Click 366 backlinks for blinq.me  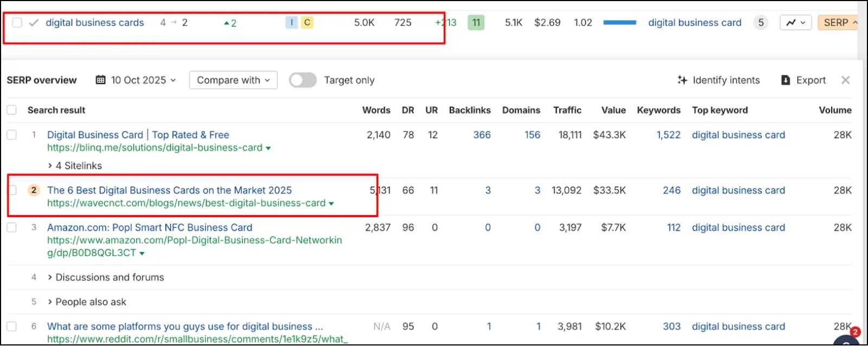pyautogui.click(x=482, y=135)
